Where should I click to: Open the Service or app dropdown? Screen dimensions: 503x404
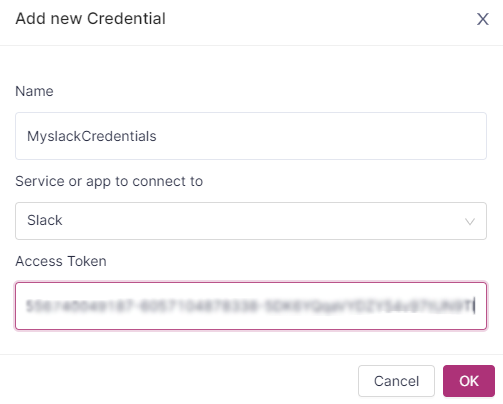(251, 221)
